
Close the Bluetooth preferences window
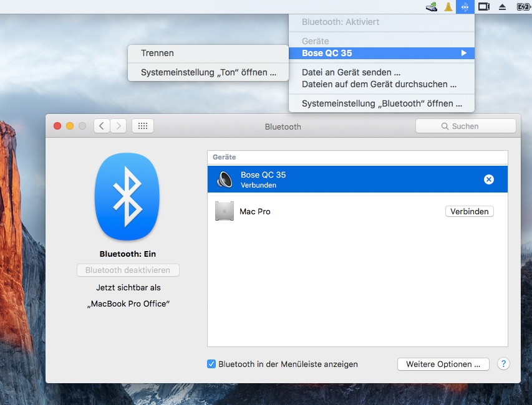(57, 126)
